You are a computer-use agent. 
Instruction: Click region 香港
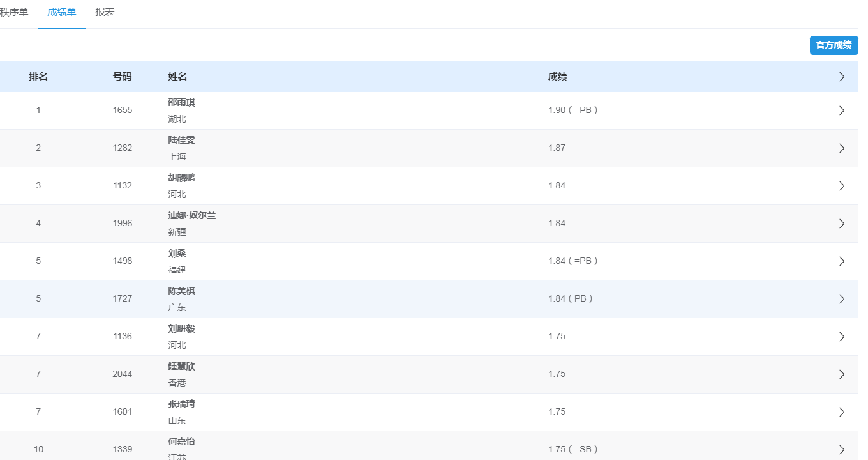pos(177,383)
